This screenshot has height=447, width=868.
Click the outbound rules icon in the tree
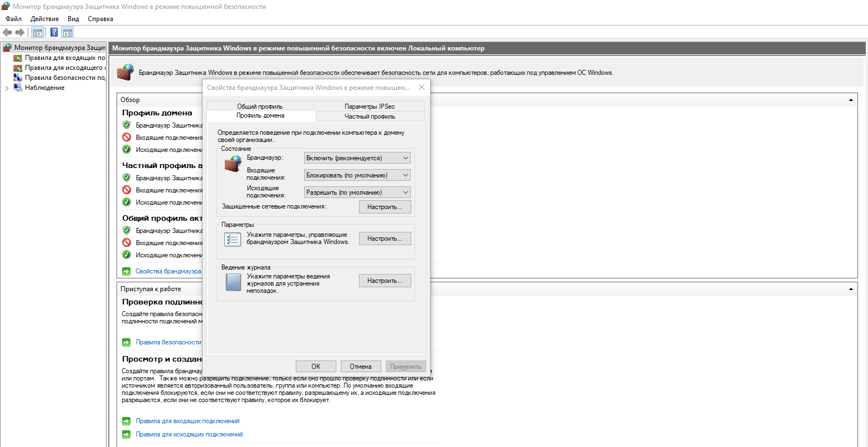(x=18, y=68)
